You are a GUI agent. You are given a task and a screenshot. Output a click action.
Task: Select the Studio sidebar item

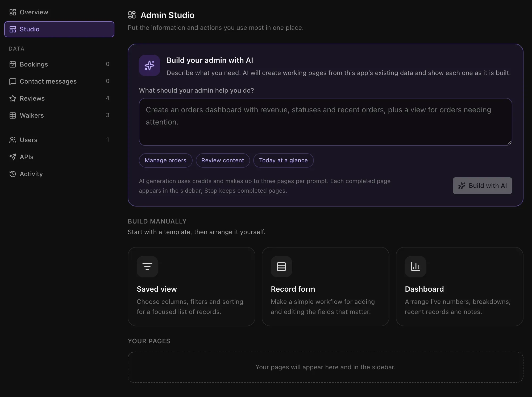click(x=59, y=29)
